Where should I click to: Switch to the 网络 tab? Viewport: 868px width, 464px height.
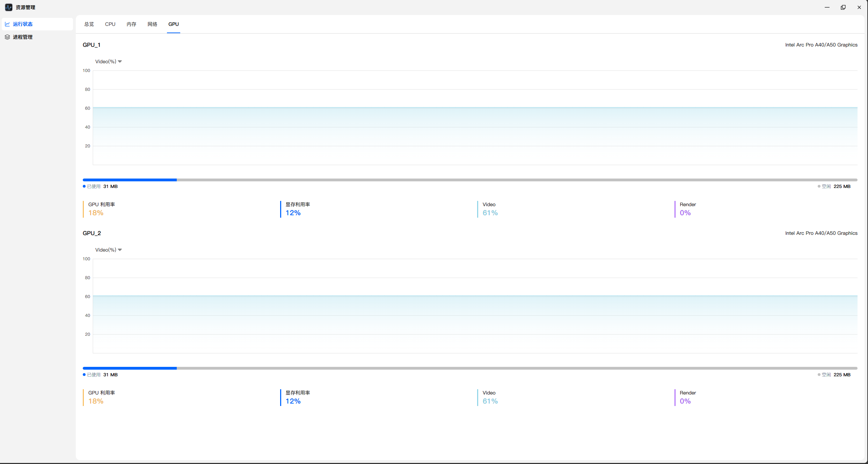coord(152,24)
